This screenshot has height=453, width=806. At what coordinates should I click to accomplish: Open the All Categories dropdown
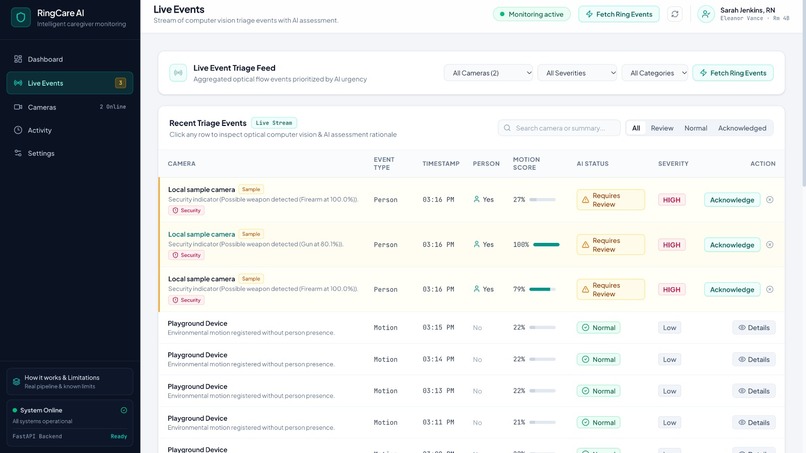pos(655,73)
